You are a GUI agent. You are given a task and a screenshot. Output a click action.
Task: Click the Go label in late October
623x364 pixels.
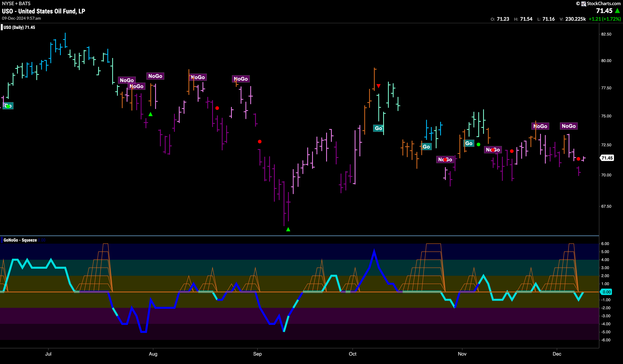[x=426, y=146]
